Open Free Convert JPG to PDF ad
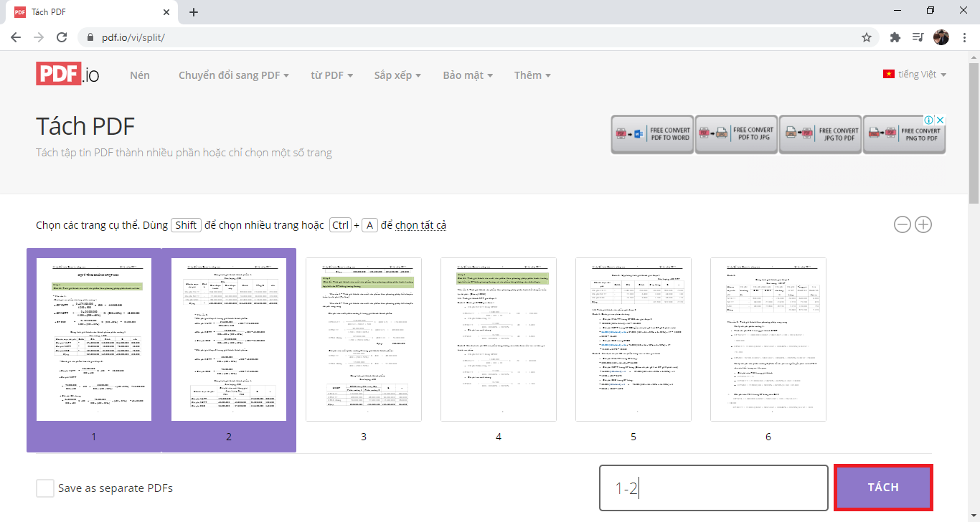Screen dimensions: 980x522 coord(820,134)
